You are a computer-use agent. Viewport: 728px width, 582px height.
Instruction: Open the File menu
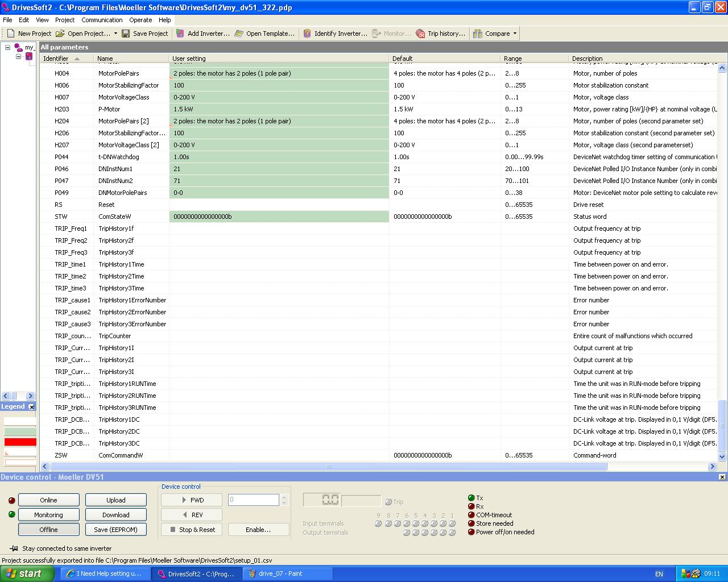tap(7, 20)
